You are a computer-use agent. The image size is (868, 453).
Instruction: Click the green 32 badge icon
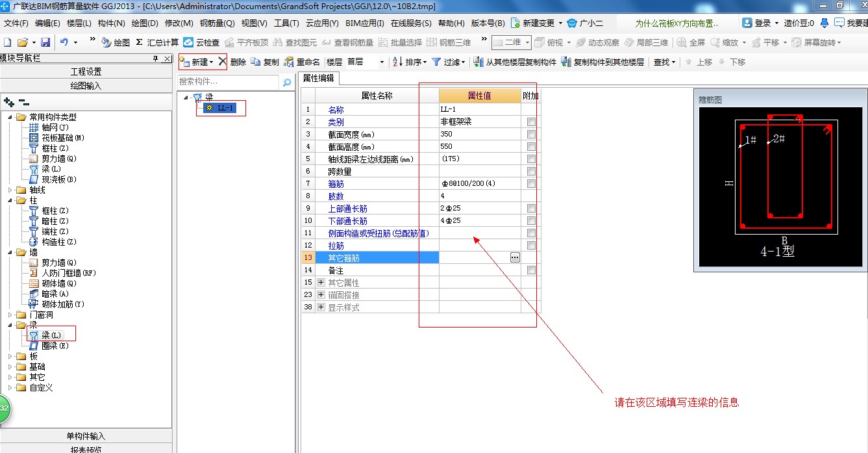coord(4,408)
